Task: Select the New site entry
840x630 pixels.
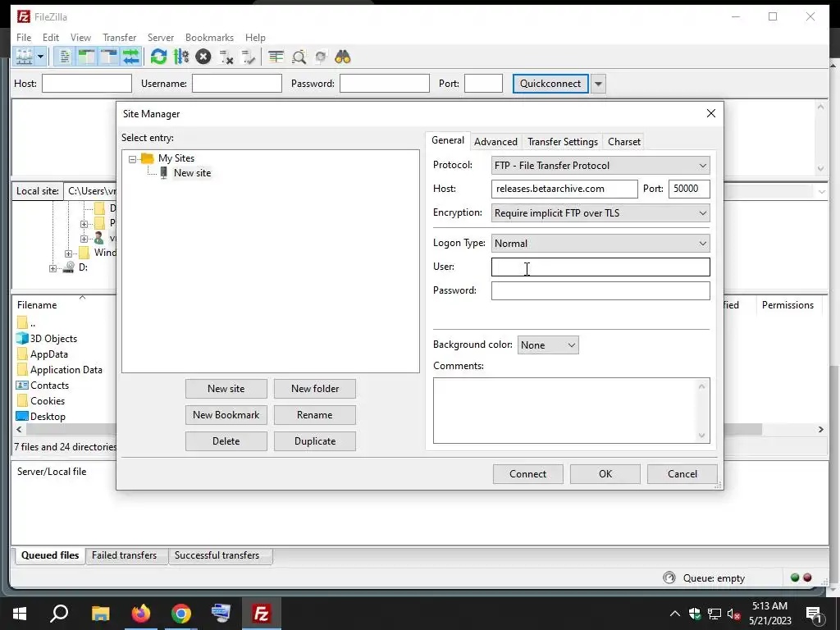Action: point(192,173)
